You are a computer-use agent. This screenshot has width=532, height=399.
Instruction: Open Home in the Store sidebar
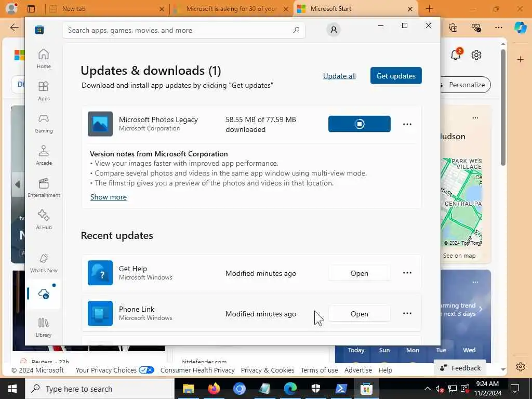[44, 59]
